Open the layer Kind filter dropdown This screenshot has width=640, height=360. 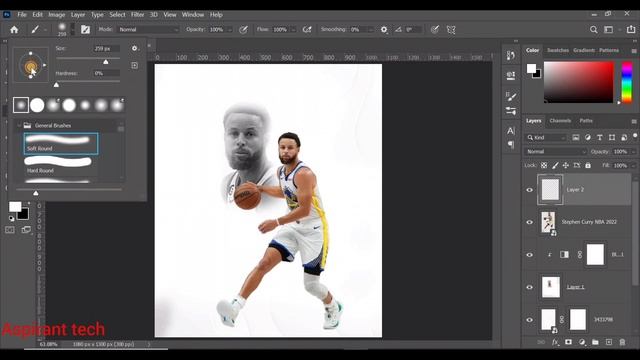pyautogui.click(x=546, y=138)
